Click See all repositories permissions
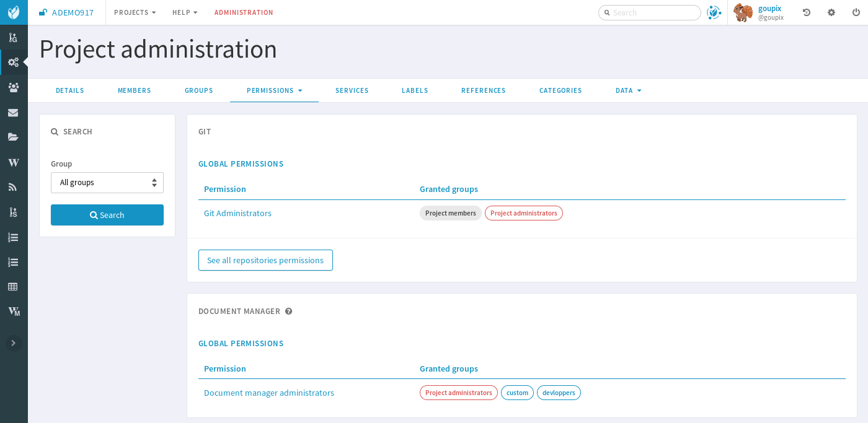 tap(265, 260)
